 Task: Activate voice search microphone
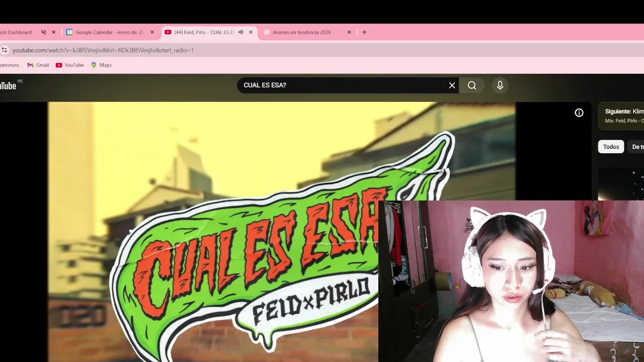point(500,85)
